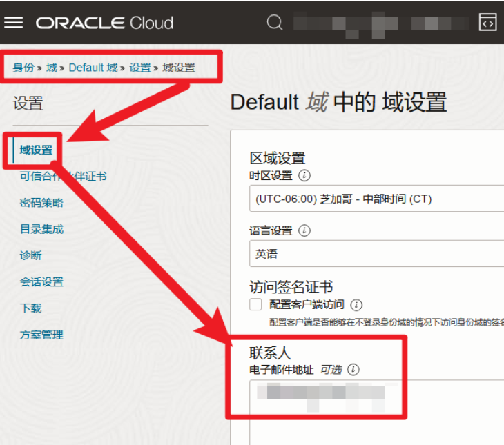Select 域设置 in the sidebar
504x445 pixels.
(36, 150)
